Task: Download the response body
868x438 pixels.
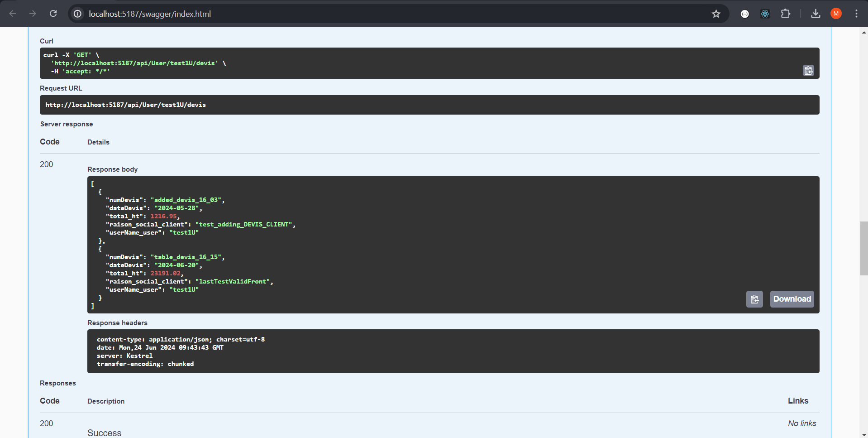Action: point(792,299)
